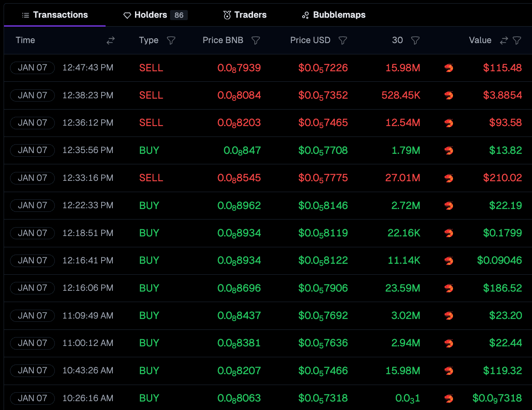Click the JAN 07 date pill on the first row
The height and width of the screenshot is (410, 532).
32,68
